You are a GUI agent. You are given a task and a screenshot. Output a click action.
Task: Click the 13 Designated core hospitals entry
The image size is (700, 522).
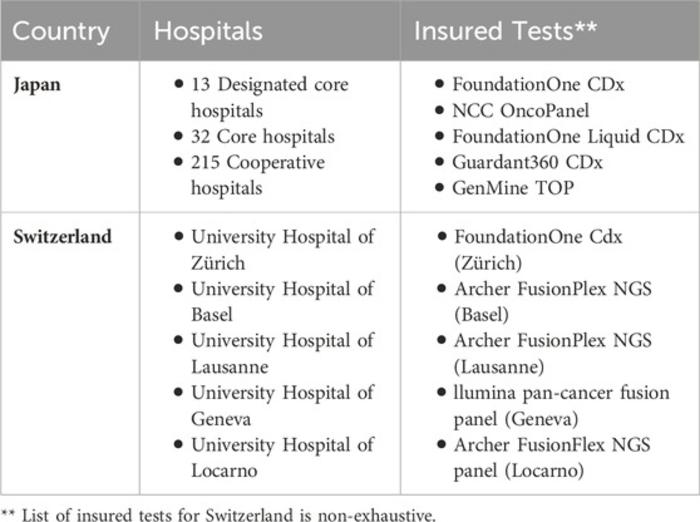point(269,97)
